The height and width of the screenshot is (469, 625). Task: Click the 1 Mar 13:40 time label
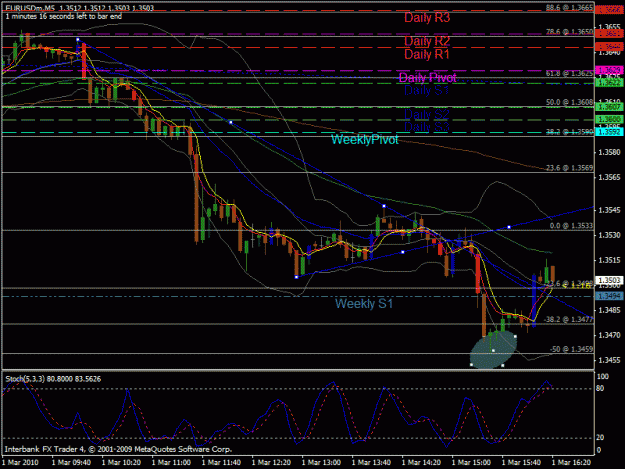click(x=371, y=463)
